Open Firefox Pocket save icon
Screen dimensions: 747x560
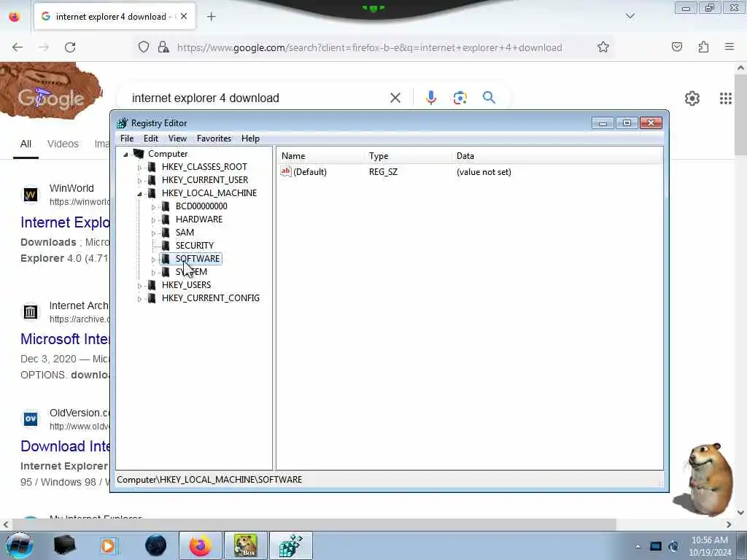point(677,47)
